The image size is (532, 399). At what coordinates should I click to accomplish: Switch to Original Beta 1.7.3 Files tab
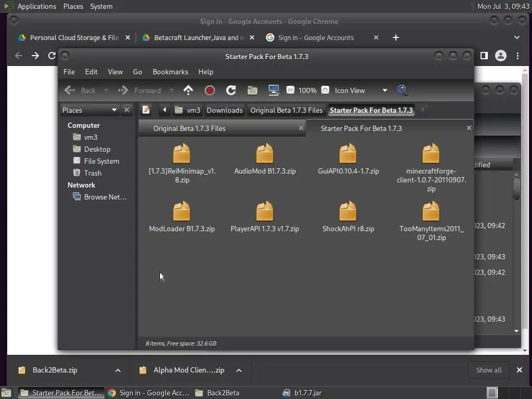[x=222, y=128]
